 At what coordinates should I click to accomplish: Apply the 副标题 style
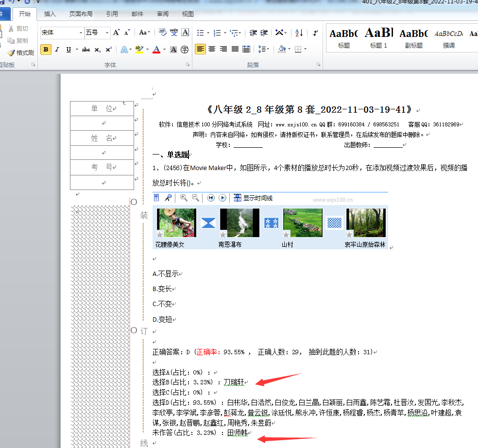click(x=414, y=38)
